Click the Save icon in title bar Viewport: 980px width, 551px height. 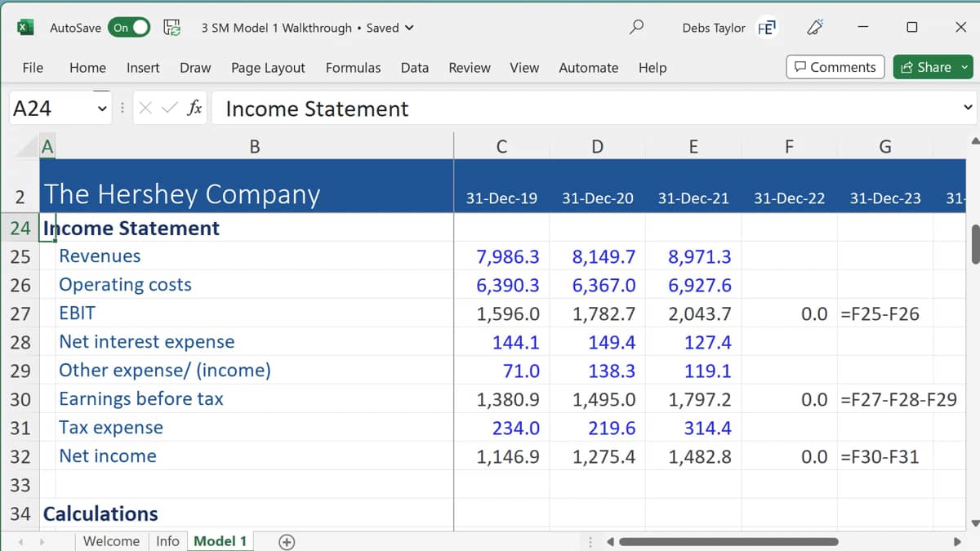pyautogui.click(x=172, y=27)
